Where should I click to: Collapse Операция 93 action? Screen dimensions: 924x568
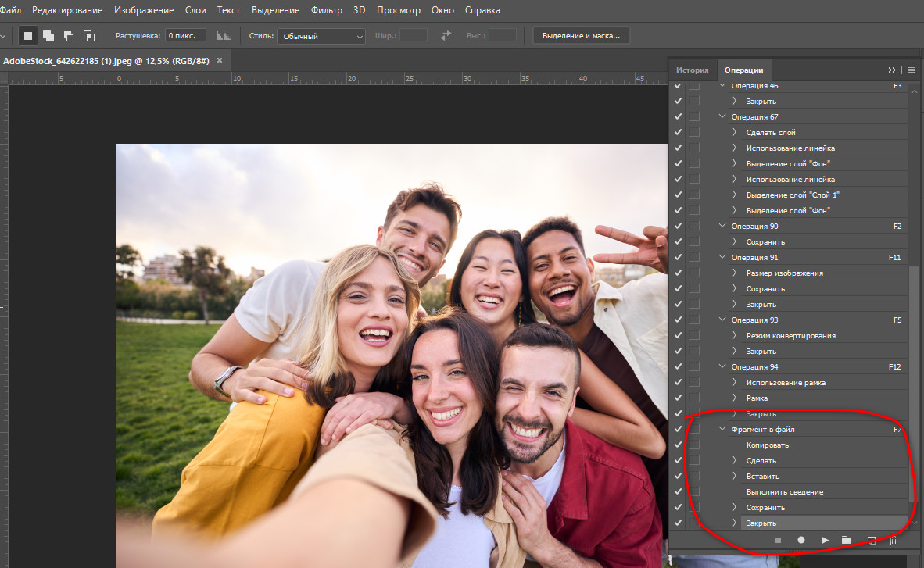[722, 320]
